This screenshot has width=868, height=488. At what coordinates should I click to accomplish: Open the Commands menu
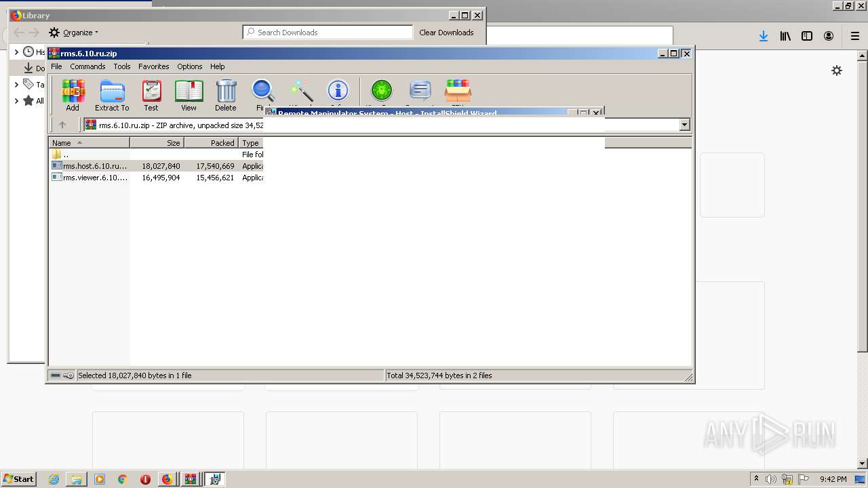(87, 66)
